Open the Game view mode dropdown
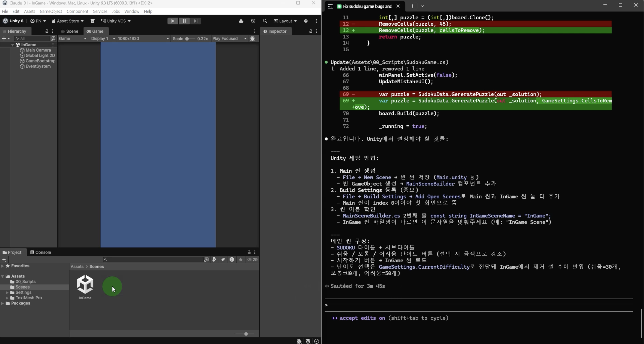 pyautogui.click(x=73, y=38)
